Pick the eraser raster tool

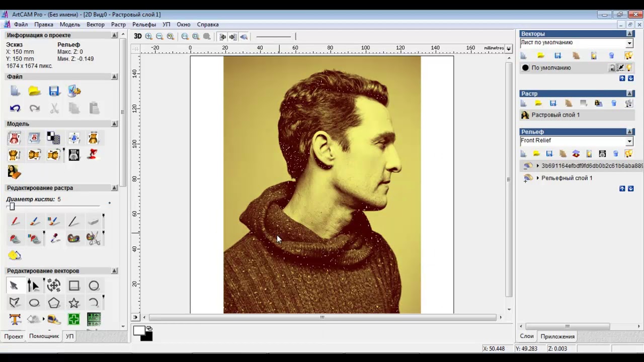coord(93,221)
